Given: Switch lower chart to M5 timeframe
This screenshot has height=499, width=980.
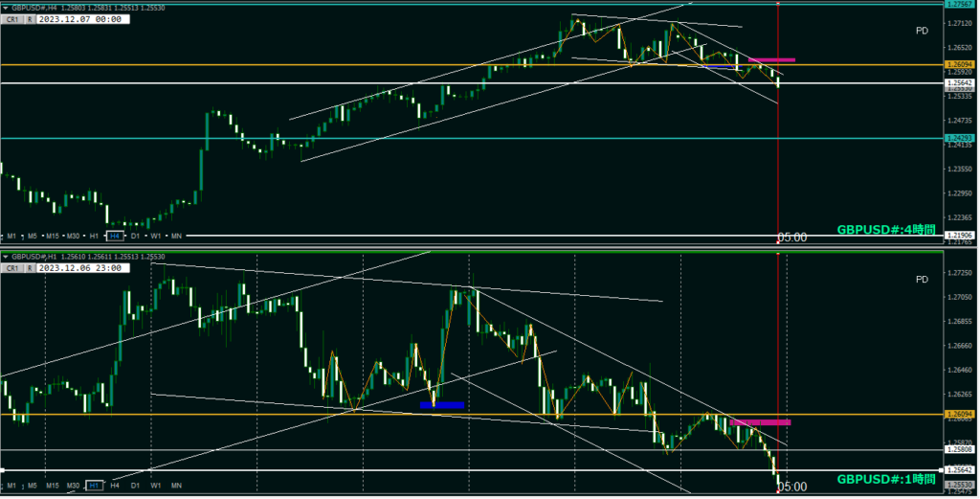Looking at the screenshot, I should 32,486.
